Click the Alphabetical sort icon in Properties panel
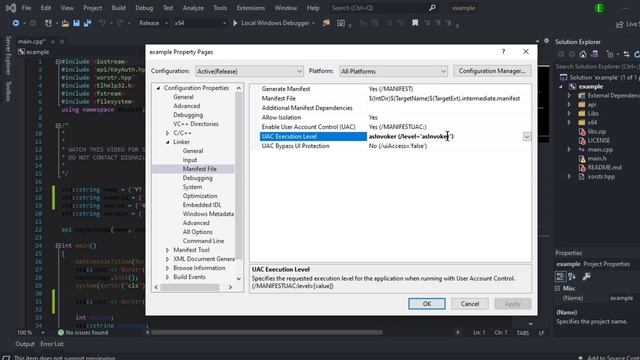 572,276
